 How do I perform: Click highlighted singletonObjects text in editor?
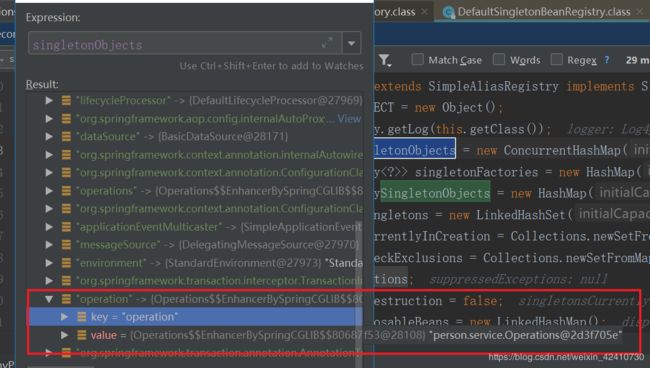click(x=415, y=150)
